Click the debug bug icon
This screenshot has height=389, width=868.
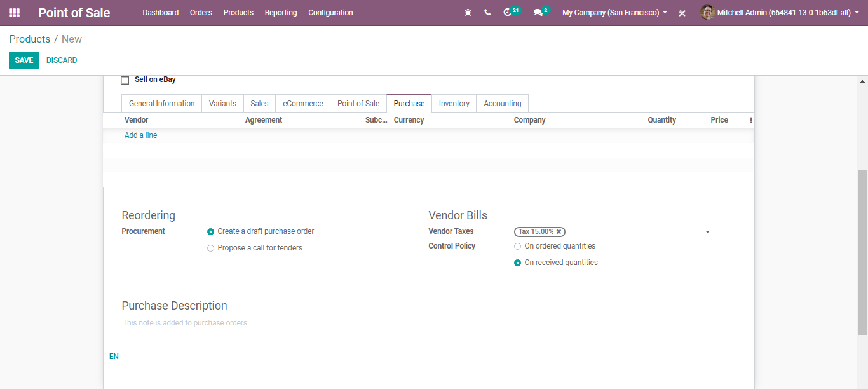click(x=468, y=13)
